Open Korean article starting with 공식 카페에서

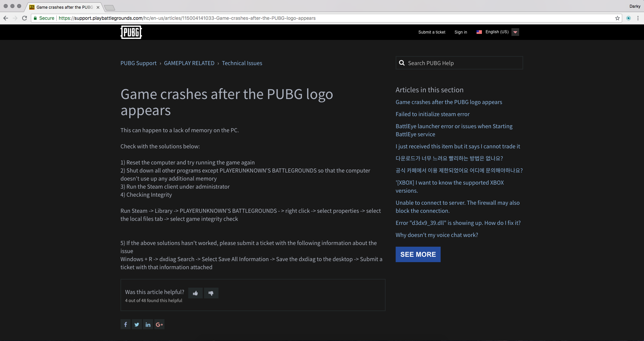459,170
